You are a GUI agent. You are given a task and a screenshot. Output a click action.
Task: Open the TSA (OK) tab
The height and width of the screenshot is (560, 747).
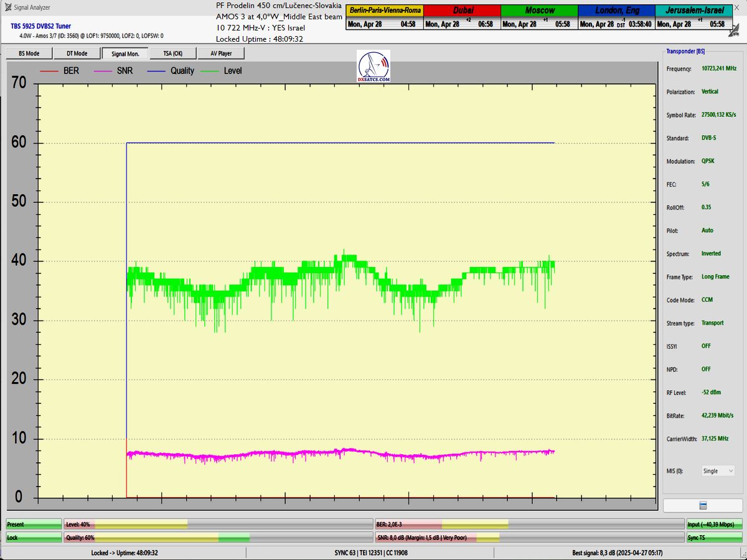pos(172,54)
